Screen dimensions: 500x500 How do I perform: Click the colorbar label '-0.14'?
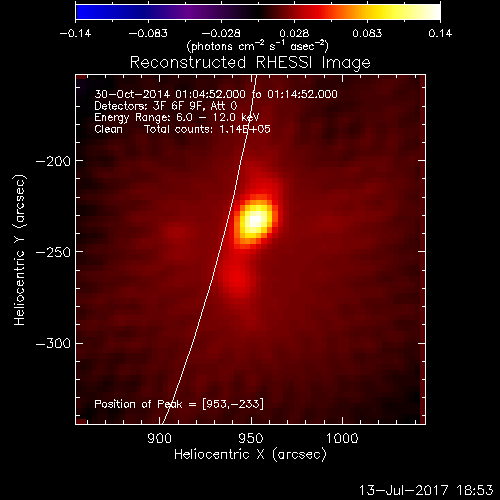point(75,33)
